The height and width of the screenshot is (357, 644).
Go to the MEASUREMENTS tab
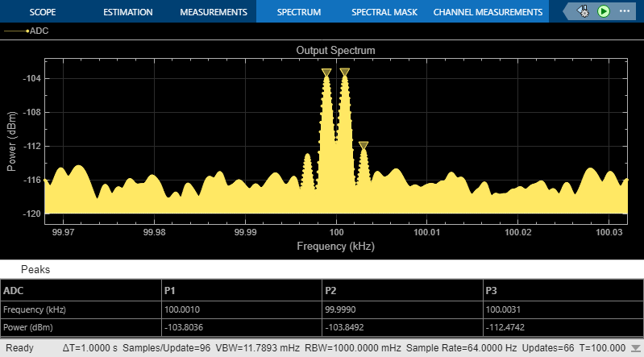click(x=214, y=12)
